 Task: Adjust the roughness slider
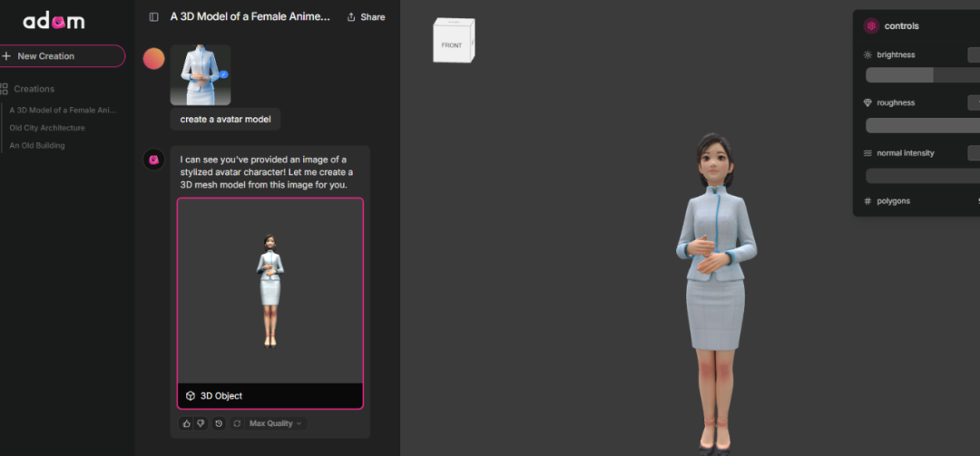tap(923, 125)
